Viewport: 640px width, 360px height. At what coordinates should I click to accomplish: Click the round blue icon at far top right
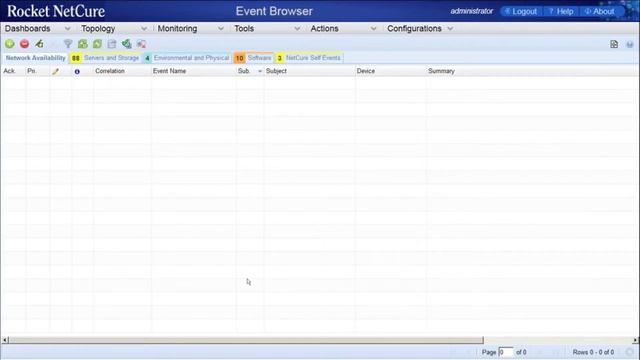630,44
